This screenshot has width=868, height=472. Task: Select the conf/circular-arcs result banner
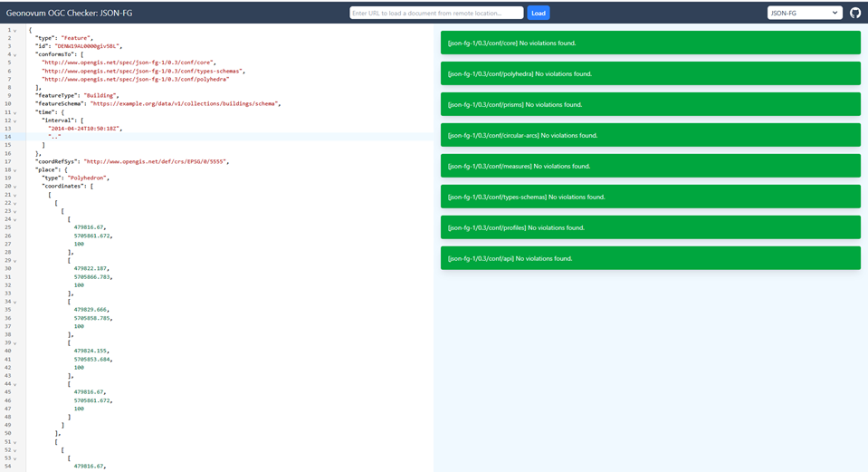650,135
